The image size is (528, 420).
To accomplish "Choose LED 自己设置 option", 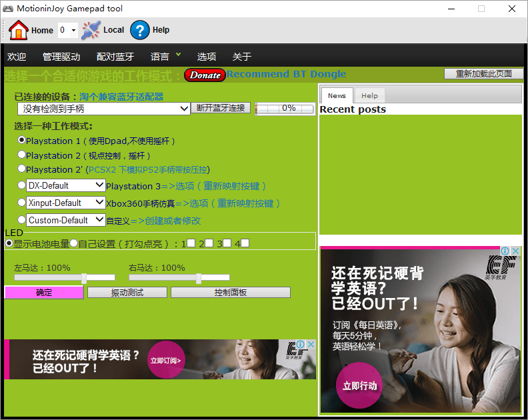I will (74, 243).
